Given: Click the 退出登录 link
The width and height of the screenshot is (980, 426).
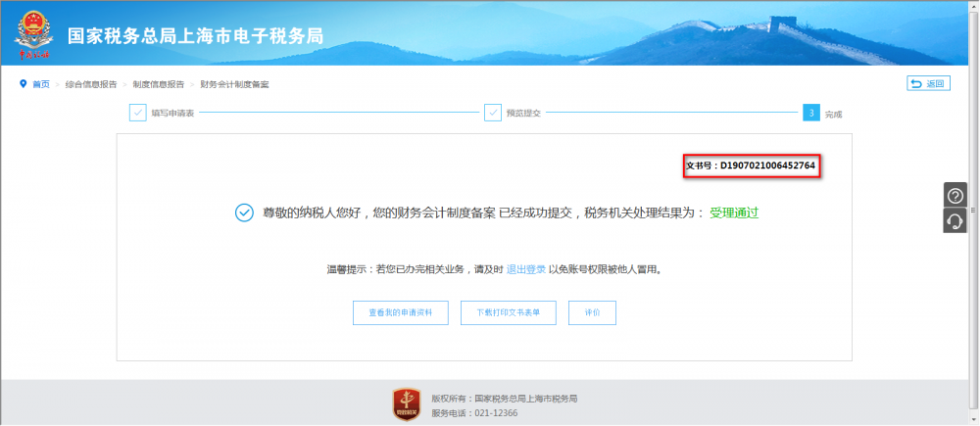Looking at the screenshot, I should coord(526,268).
